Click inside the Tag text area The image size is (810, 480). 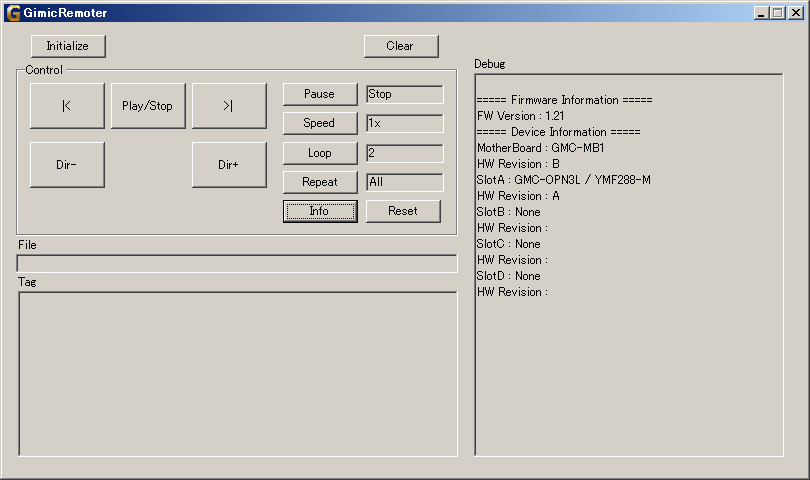(x=237, y=373)
